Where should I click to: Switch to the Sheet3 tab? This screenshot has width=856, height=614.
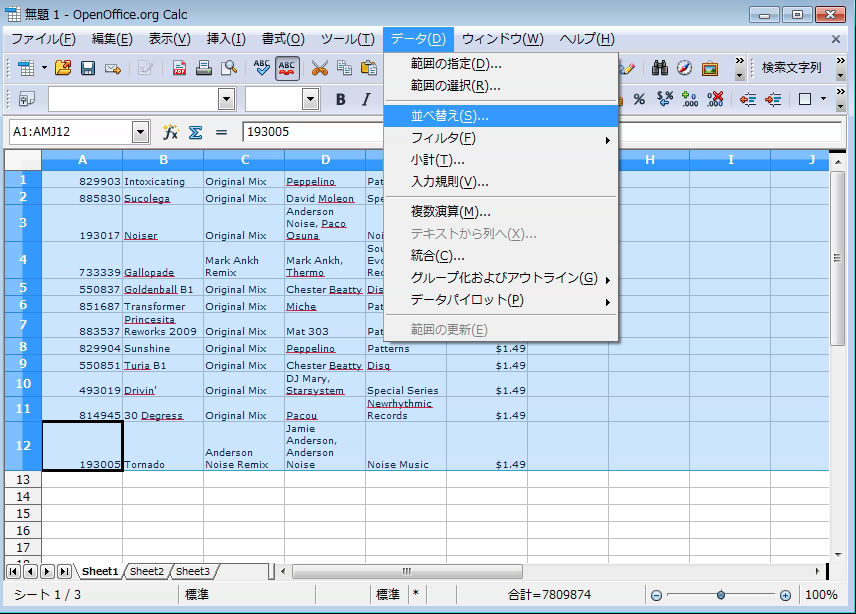[193, 571]
